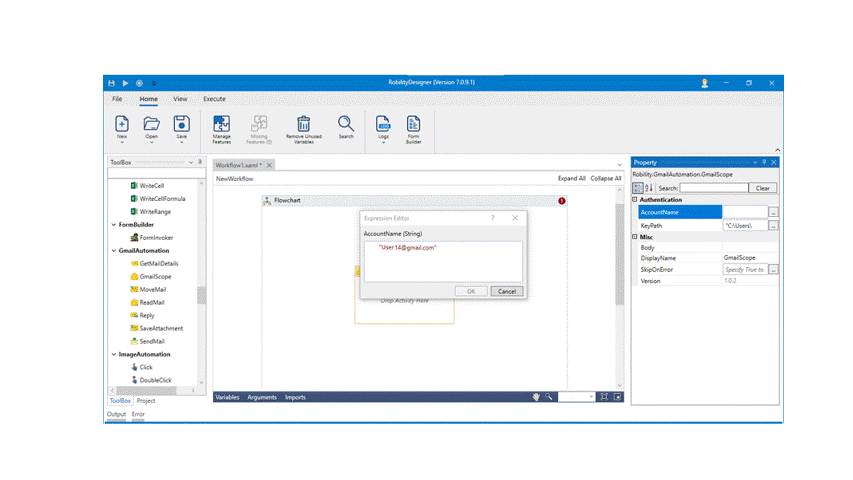Screen dimensions: 853x480
Task: Open the Execute ribbon tab
Action: pyautogui.click(x=214, y=99)
